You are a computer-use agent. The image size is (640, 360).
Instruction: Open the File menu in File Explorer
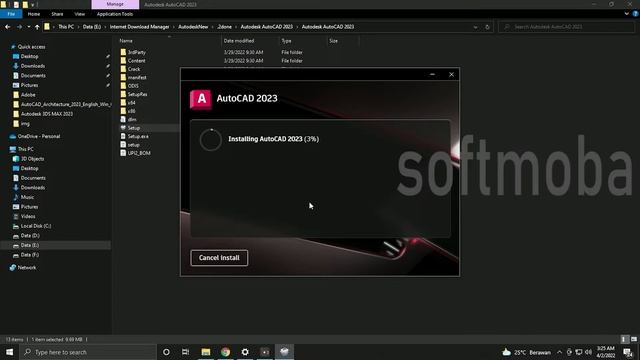coord(11,14)
